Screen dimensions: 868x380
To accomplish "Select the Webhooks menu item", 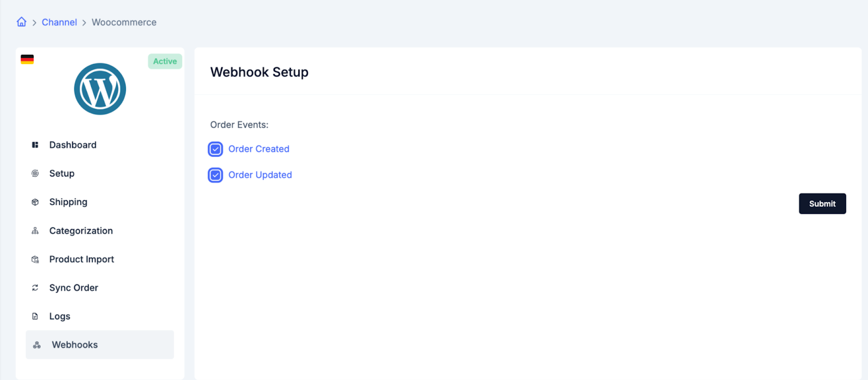I will coord(100,345).
